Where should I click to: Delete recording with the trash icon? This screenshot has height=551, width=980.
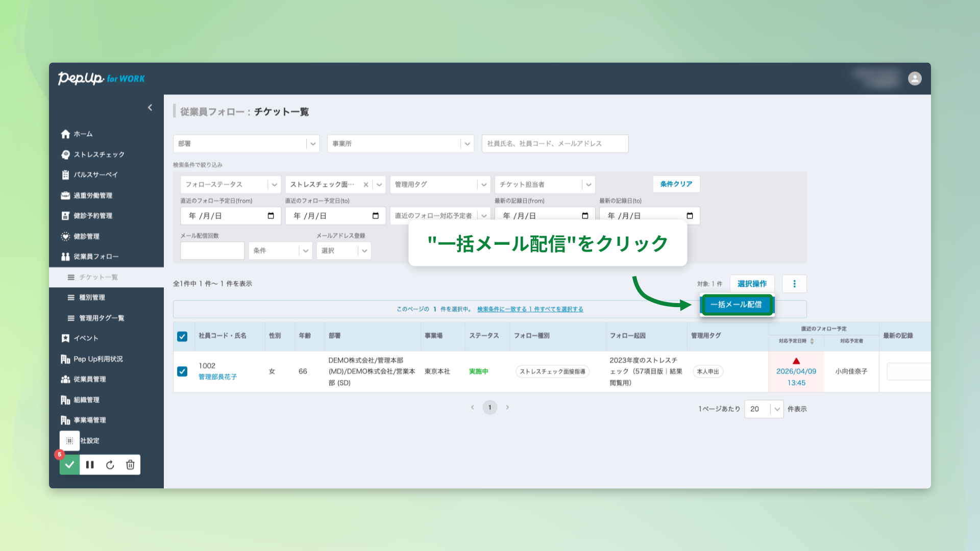[130, 465]
